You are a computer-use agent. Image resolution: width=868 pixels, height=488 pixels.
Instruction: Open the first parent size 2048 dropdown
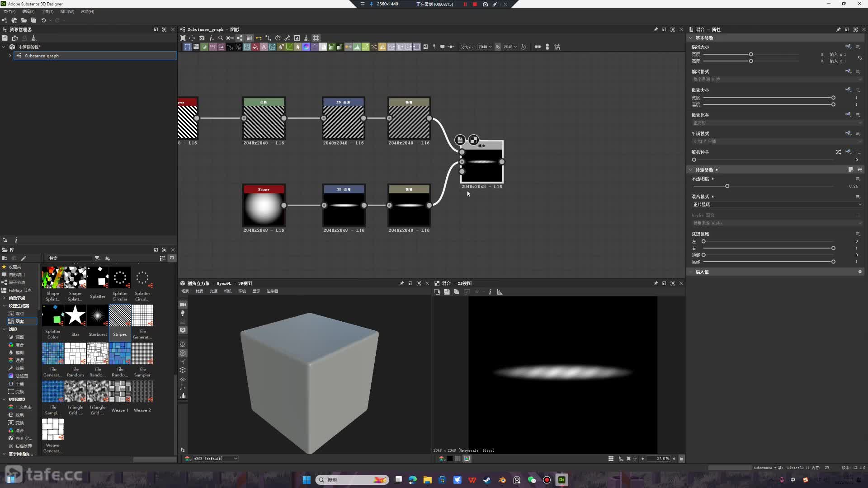click(x=485, y=47)
